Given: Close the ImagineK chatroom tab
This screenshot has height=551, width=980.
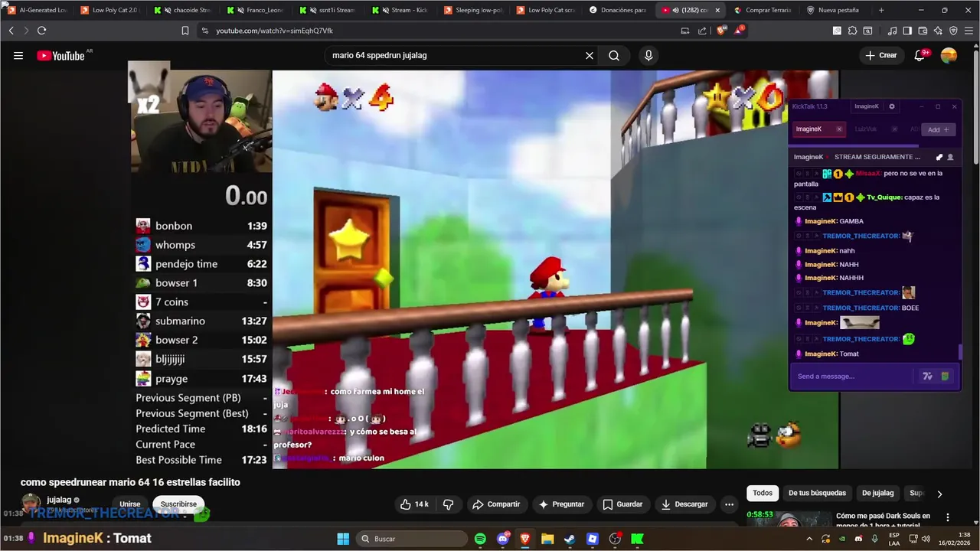Looking at the screenshot, I should [839, 129].
